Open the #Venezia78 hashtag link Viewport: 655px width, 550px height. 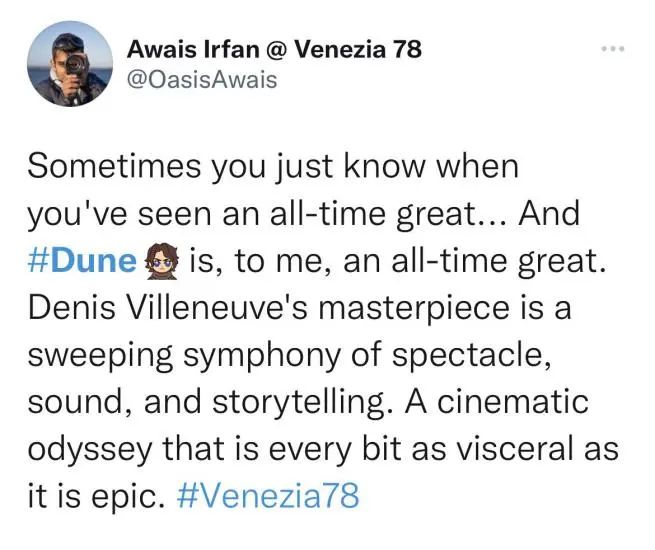point(268,496)
